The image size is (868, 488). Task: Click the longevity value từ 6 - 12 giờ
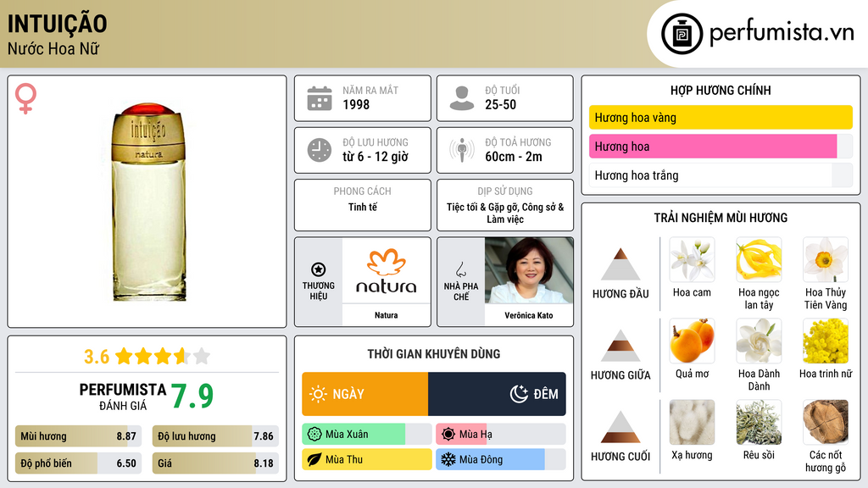(376, 157)
